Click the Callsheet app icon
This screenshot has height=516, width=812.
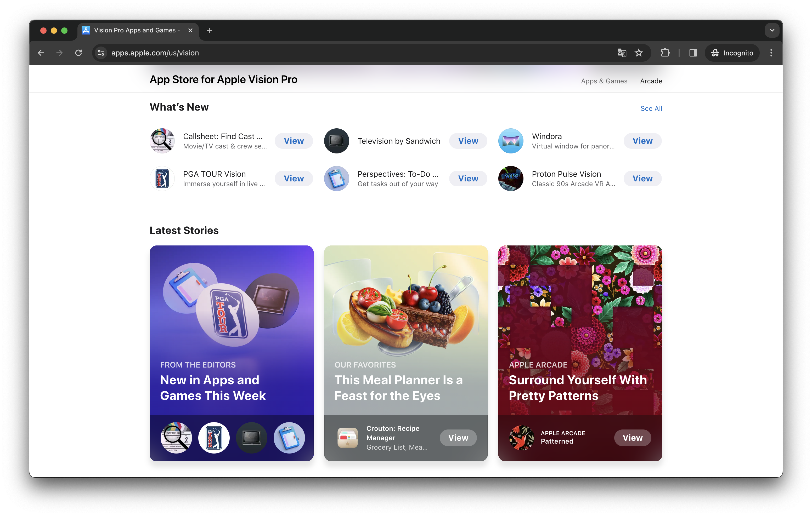[162, 141]
